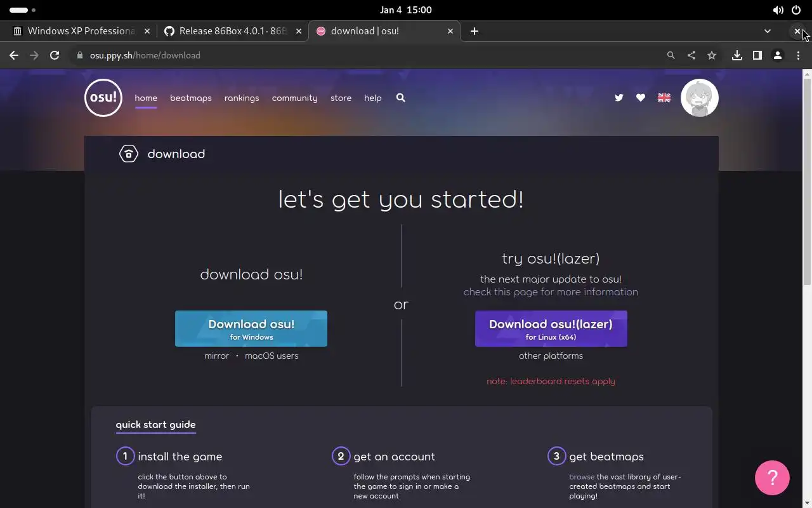This screenshot has height=508, width=812.
Task: Open the beatmaps navigation item
Action: pyautogui.click(x=191, y=98)
